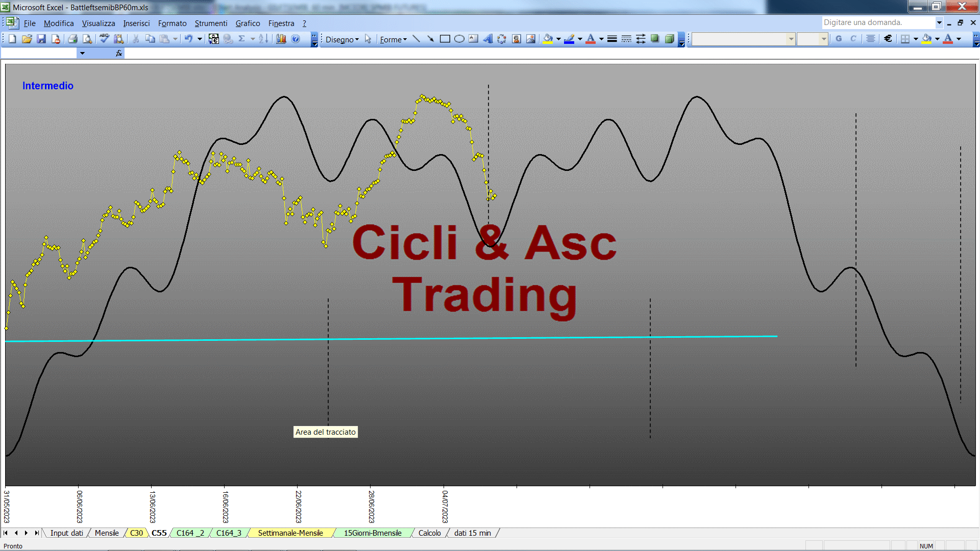Open Print Preview icon
The image size is (980, 551).
pyautogui.click(x=87, y=39)
